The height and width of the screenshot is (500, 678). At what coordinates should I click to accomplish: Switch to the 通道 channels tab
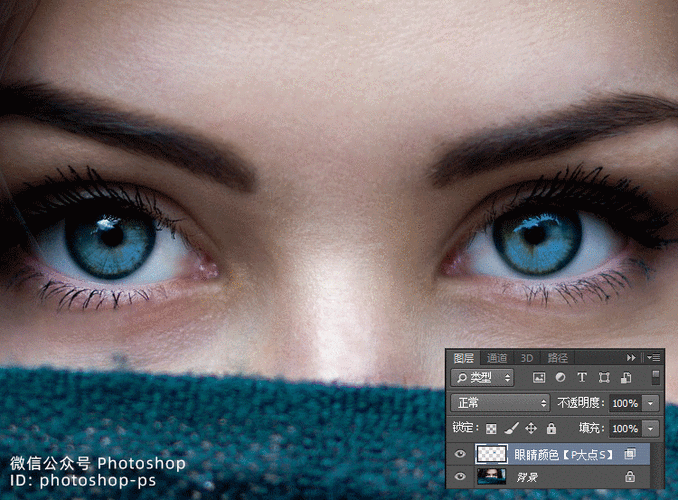(497, 357)
